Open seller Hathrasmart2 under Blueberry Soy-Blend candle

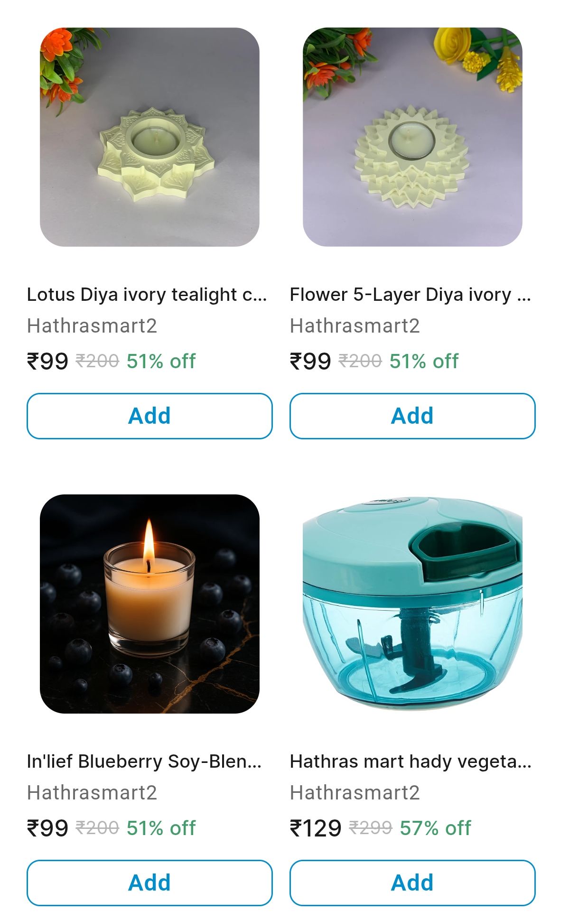[92, 793]
